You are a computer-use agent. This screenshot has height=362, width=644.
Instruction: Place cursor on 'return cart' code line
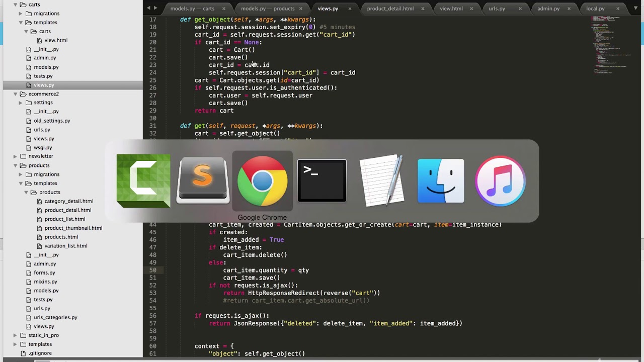[x=214, y=111]
